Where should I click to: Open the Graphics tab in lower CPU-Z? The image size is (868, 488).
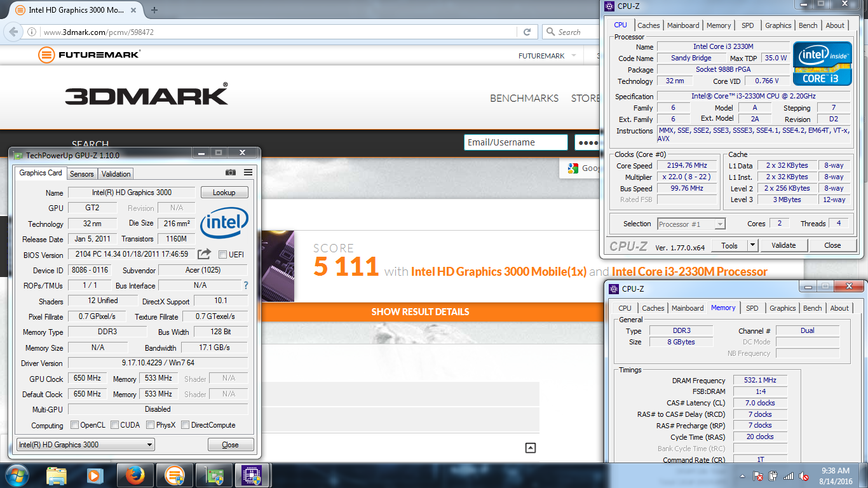(x=783, y=308)
